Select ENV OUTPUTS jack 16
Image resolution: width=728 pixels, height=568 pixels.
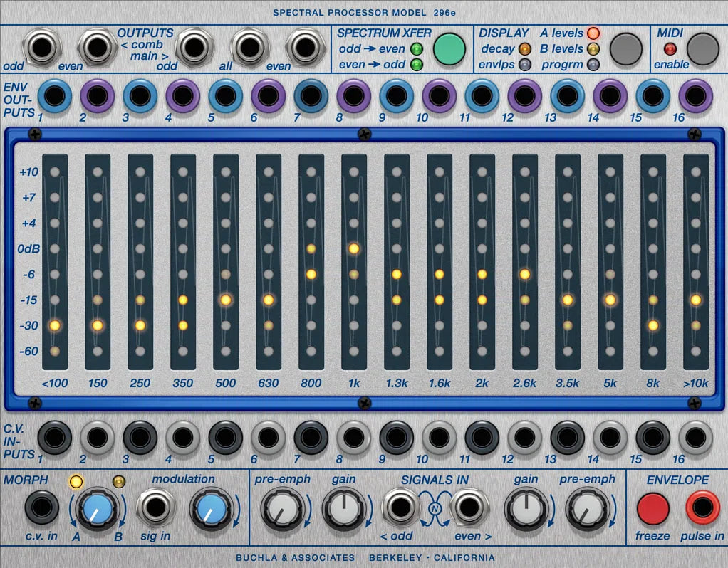695,95
